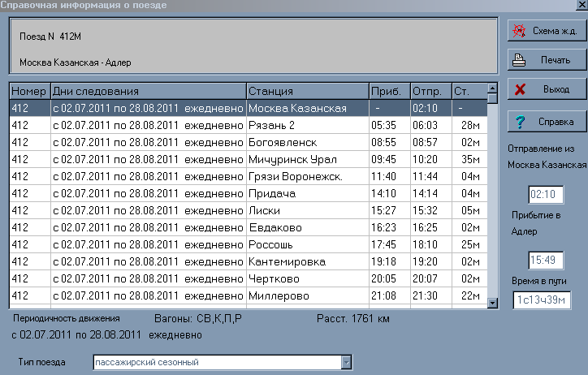The height and width of the screenshot is (375, 588).
Task: Click the Расст. 1761 км text
Action: point(352,319)
